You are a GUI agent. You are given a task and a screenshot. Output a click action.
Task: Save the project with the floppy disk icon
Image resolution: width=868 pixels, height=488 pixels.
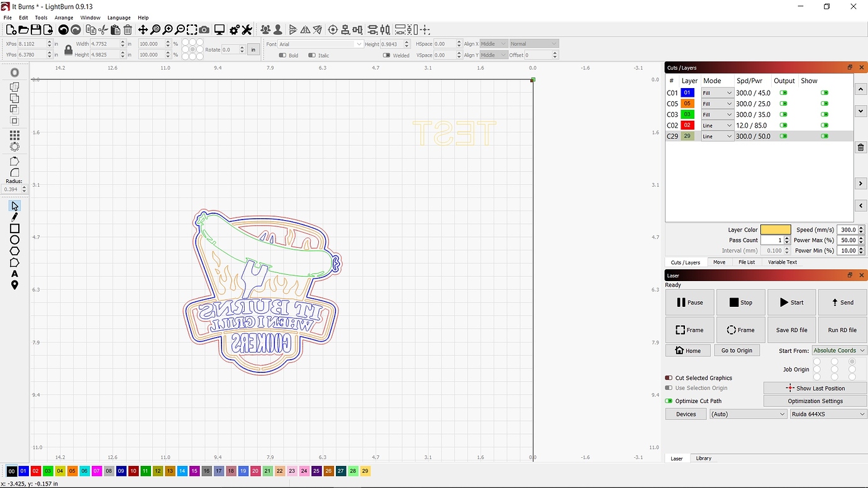pos(36,30)
